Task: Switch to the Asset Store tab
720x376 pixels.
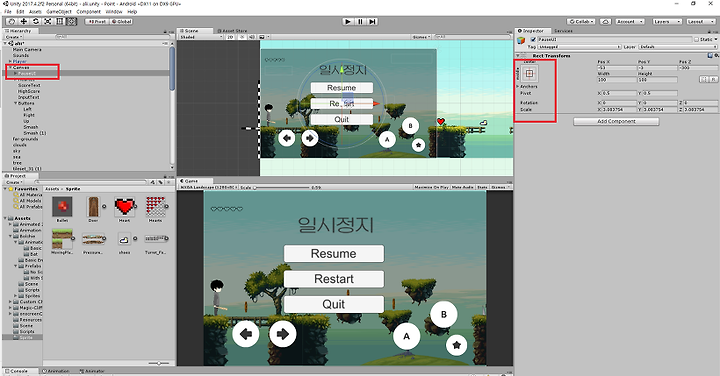Action: (x=232, y=31)
